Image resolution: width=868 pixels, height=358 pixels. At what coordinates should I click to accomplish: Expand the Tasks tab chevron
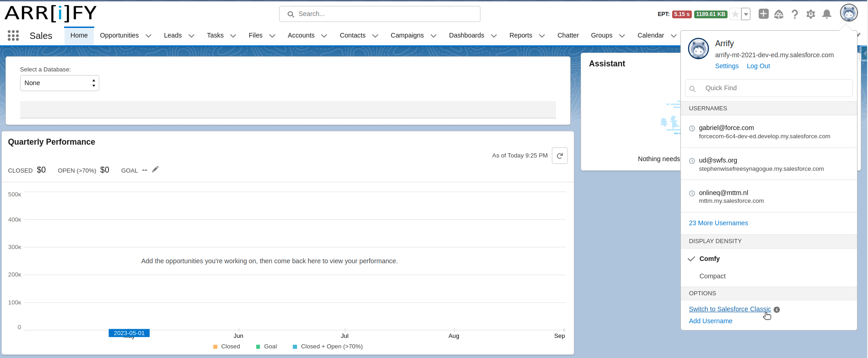[233, 36]
